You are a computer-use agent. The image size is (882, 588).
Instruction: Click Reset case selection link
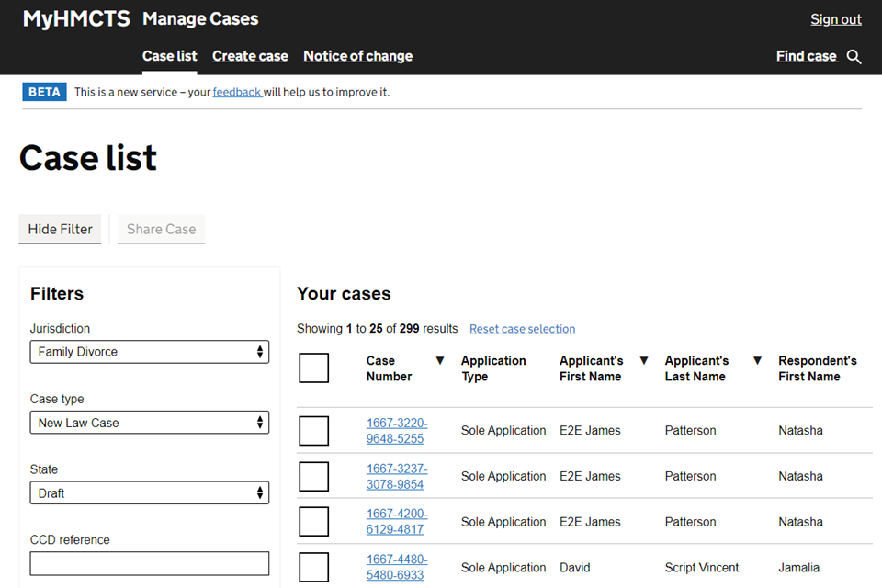[x=522, y=329]
